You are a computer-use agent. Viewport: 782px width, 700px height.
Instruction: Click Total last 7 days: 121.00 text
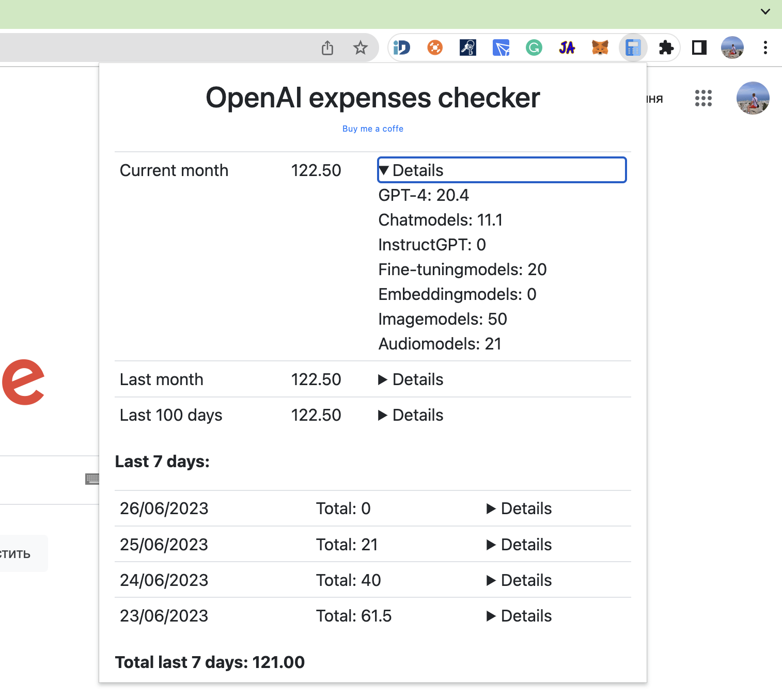tap(210, 662)
